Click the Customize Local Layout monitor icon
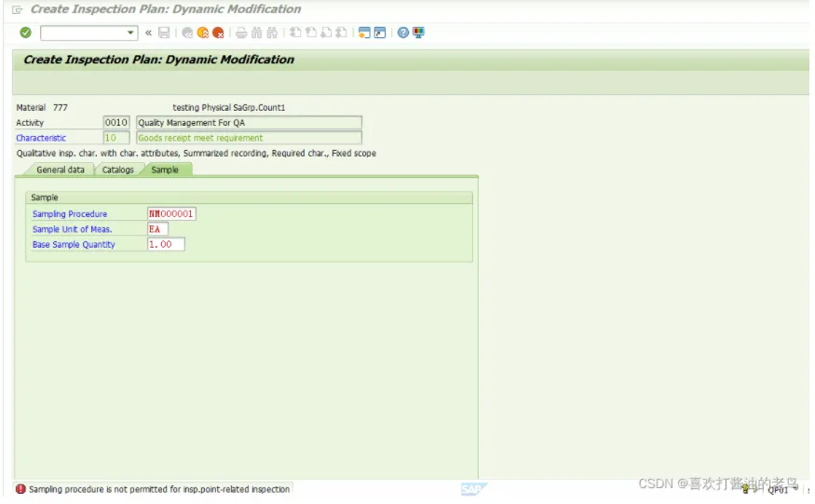Viewport: 815px width, 504px height. [x=418, y=33]
